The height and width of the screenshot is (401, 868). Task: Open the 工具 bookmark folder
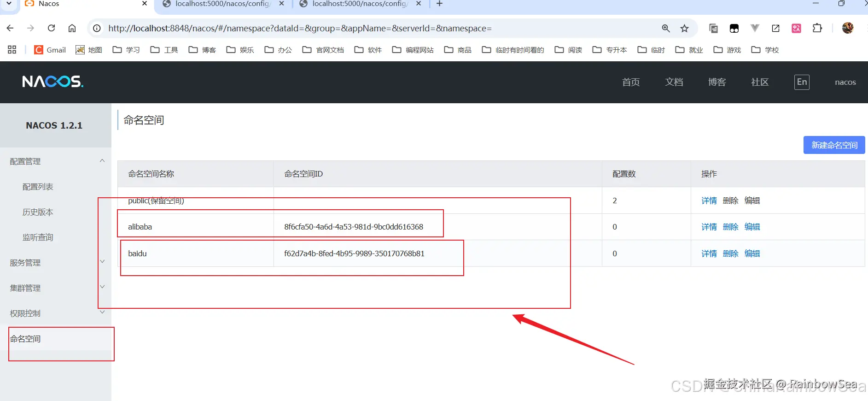click(x=164, y=50)
